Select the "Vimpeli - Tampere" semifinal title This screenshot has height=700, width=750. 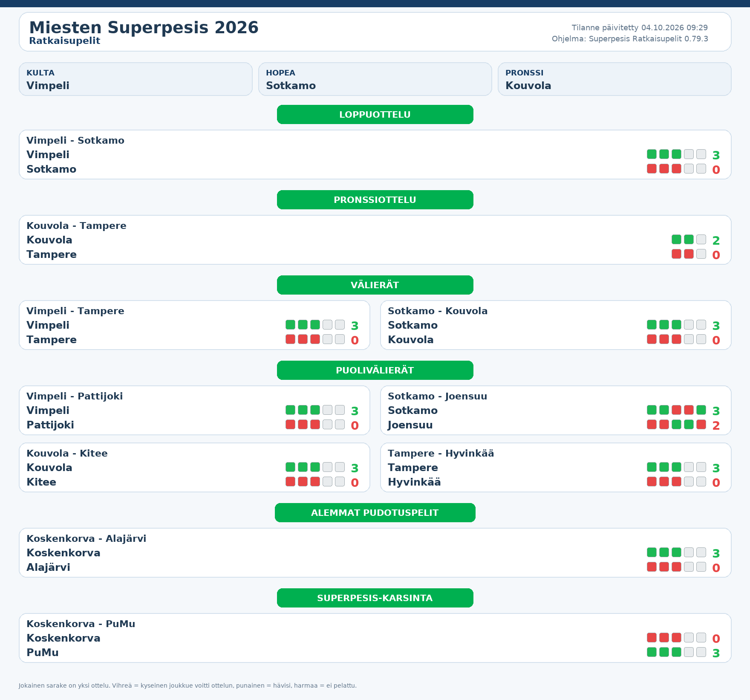pos(75,311)
